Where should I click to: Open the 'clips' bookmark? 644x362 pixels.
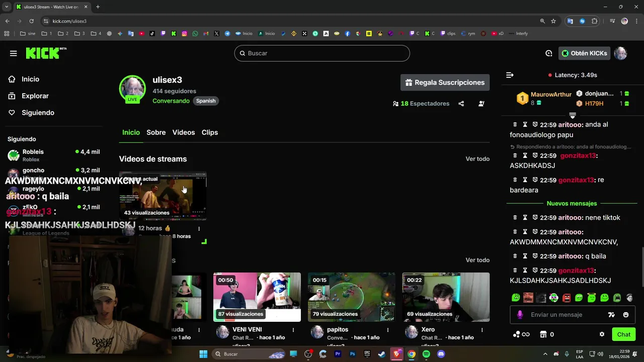pyautogui.click(x=448, y=34)
